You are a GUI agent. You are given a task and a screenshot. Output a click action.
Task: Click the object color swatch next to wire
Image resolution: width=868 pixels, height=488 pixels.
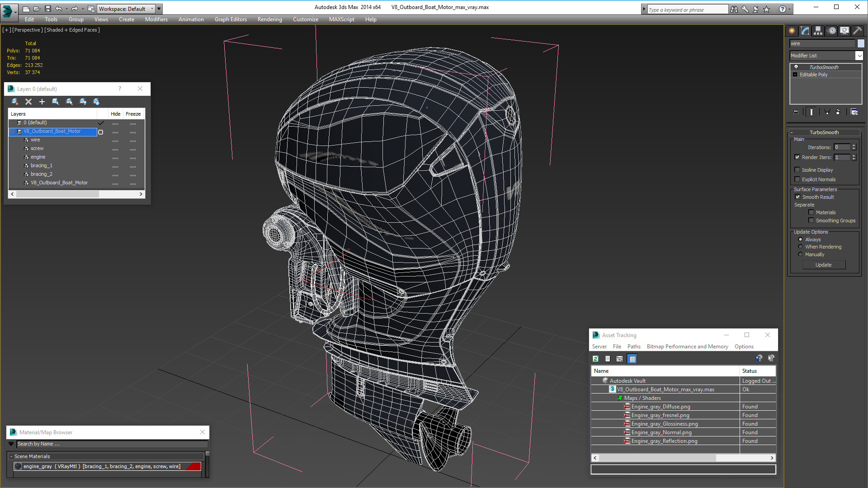tap(861, 43)
